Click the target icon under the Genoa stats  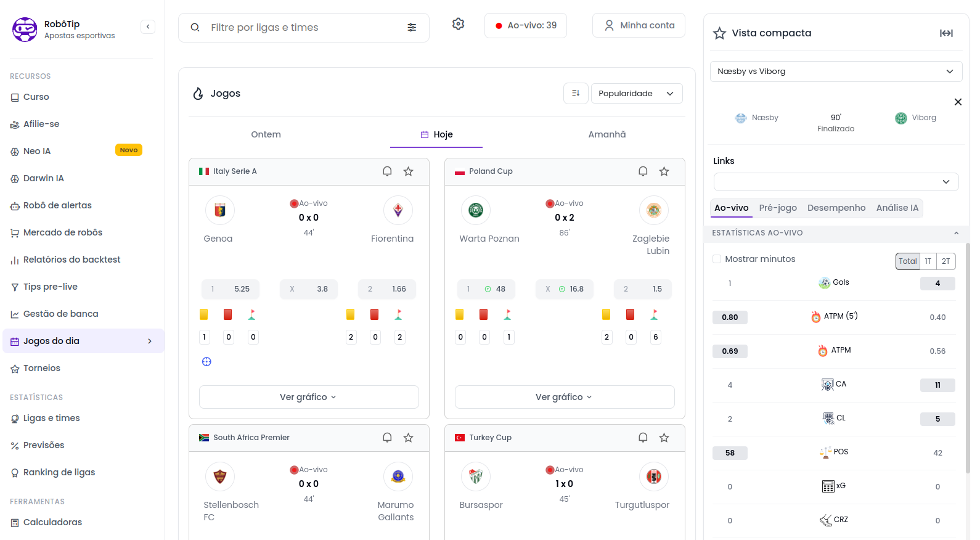(x=206, y=362)
